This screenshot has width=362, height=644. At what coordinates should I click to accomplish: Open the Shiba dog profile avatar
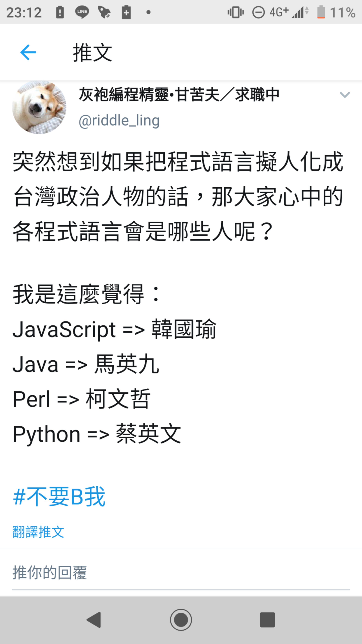click(39, 107)
